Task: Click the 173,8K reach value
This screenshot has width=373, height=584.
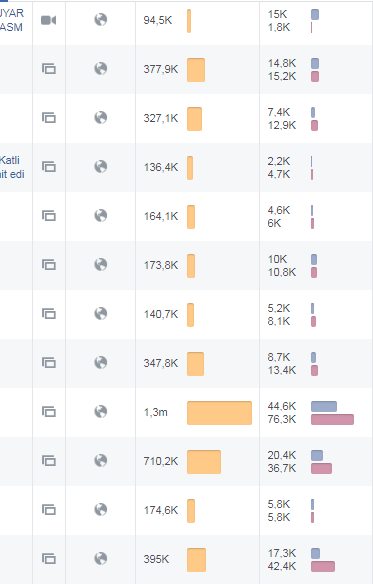Action: tap(161, 266)
